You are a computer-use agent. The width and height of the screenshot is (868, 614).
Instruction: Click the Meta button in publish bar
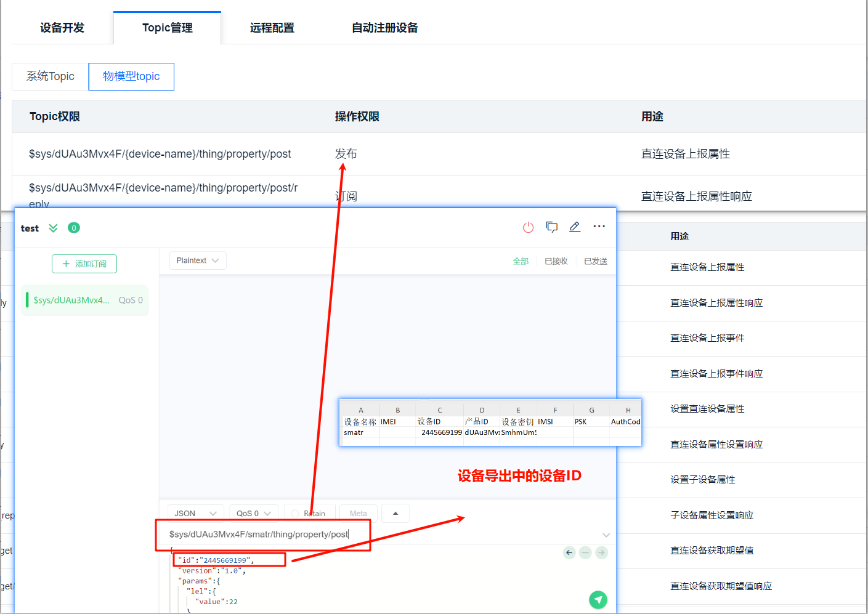(359, 513)
